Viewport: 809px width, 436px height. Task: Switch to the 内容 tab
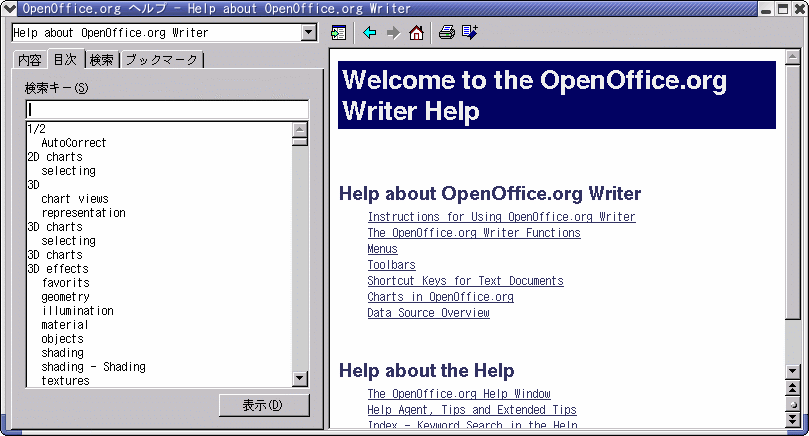29,60
